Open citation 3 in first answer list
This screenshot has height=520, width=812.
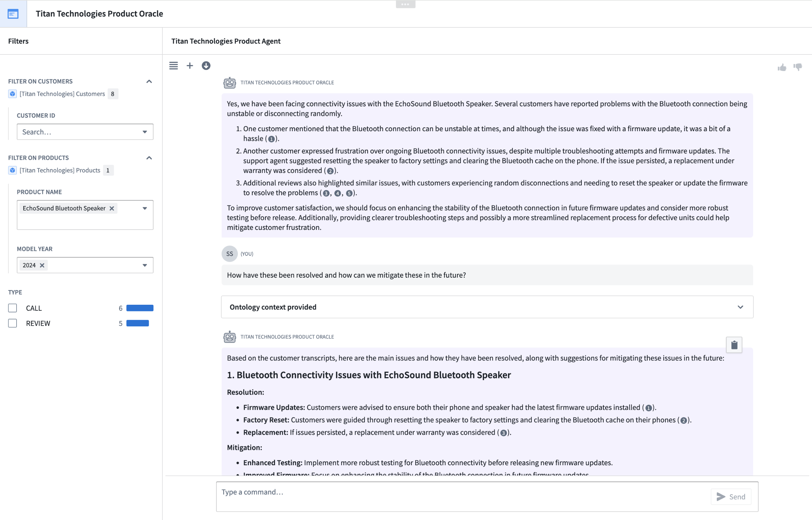pos(326,193)
